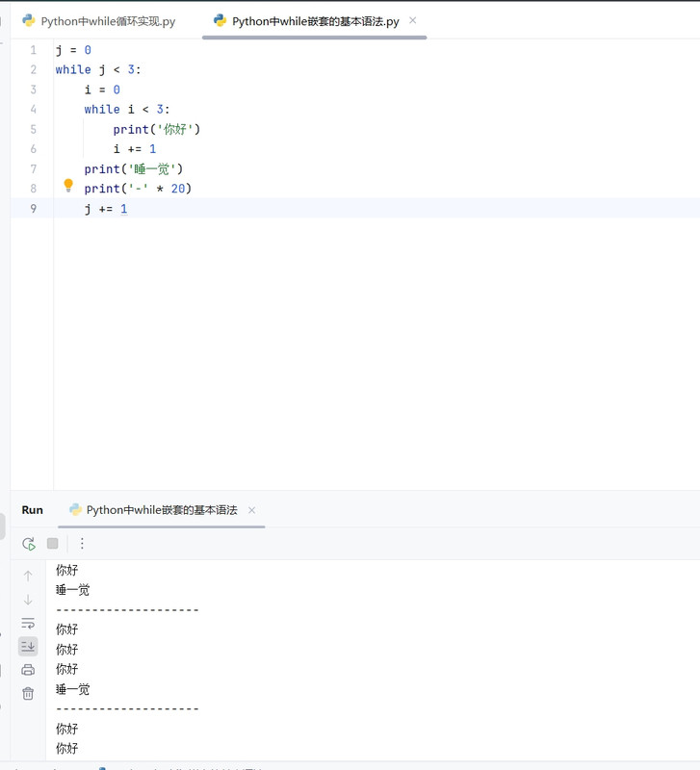700x770 pixels.
Task: Click line number 1 in the gutter
Action: click(x=34, y=50)
